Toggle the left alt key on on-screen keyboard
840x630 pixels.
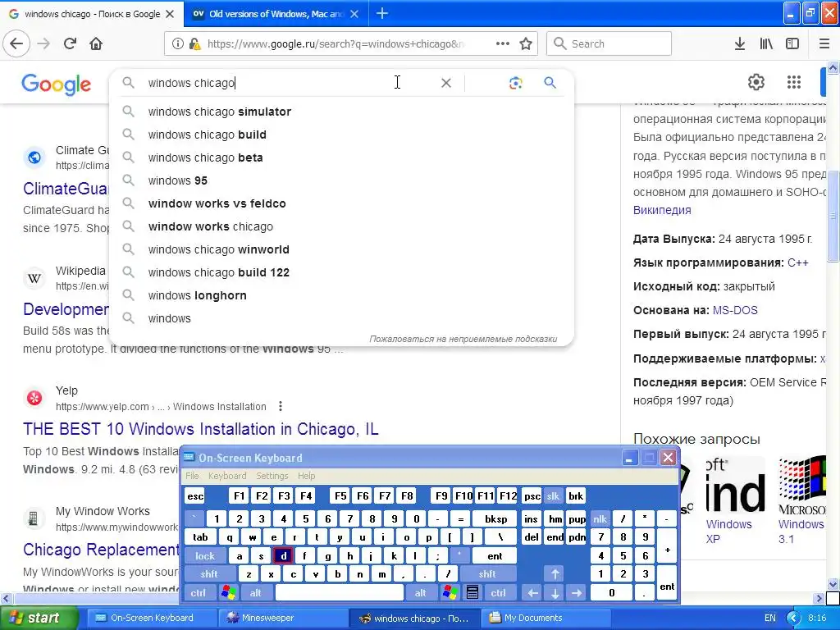(x=256, y=592)
